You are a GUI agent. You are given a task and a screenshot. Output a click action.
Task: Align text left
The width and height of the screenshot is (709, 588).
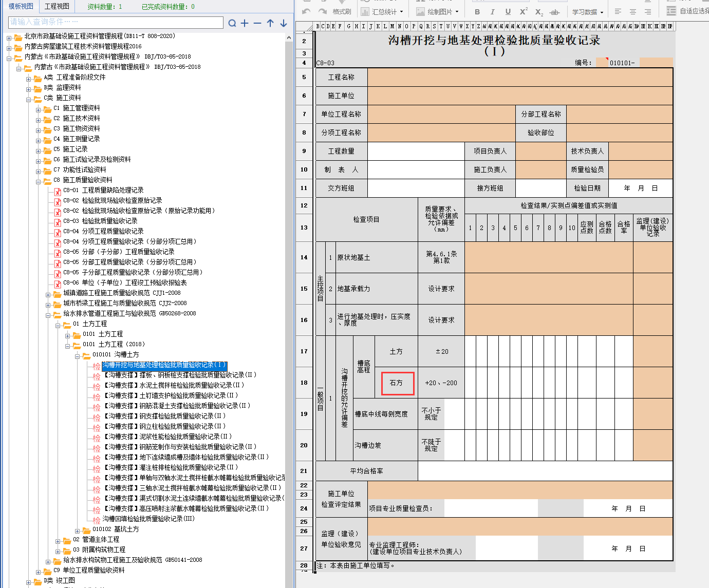(x=618, y=11)
